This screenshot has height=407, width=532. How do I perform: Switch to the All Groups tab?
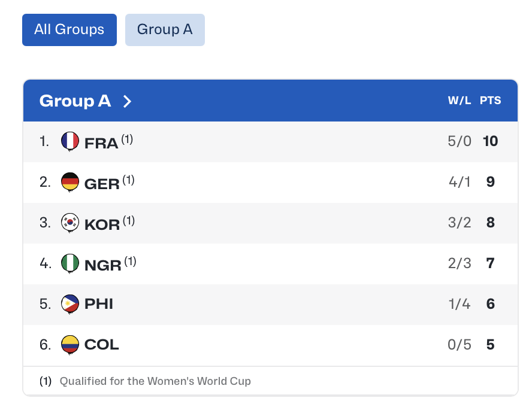[69, 30]
